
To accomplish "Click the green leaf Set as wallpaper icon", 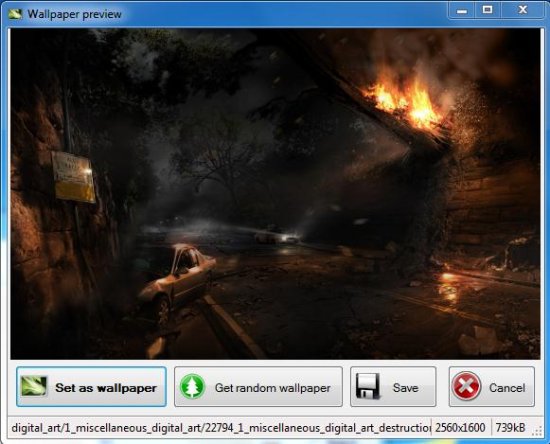I will pos(33,386).
